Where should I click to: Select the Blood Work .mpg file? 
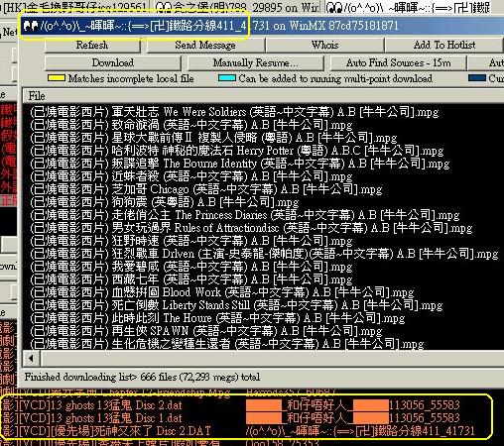222,292
